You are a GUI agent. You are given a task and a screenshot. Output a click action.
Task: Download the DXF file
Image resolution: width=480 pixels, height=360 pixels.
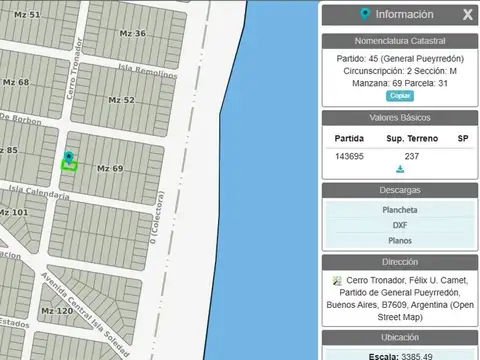tap(400, 225)
